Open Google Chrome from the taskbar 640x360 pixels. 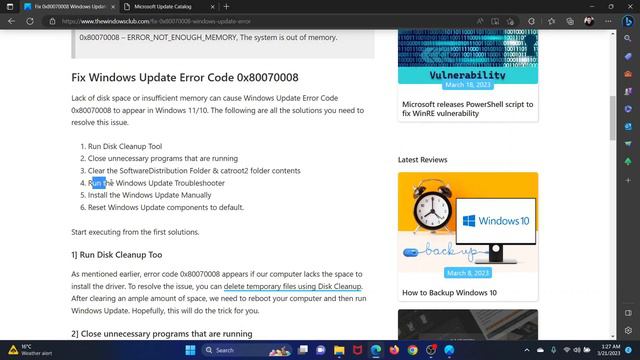click(413, 350)
